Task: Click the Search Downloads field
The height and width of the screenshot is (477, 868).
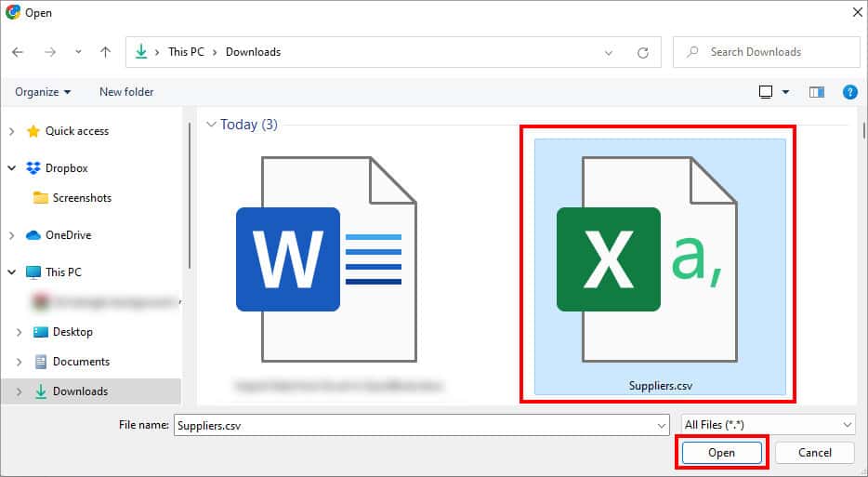Action: tap(766, 52)
